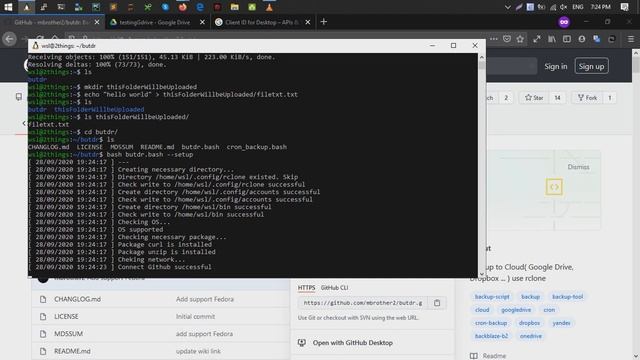Image resolution: width=640 pixels, height=360 pixels.
Task: Open Firefox from the taskbar
Action: pos(182,7)
